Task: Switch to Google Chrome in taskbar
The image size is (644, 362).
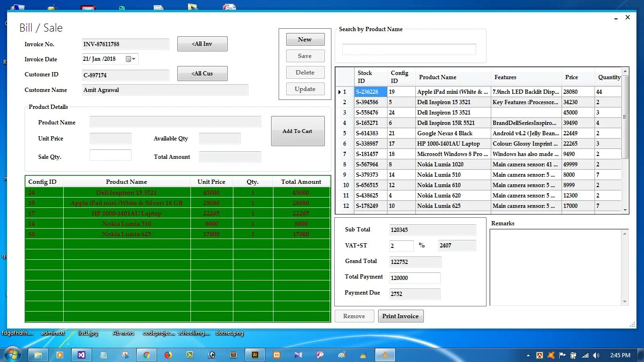Action: (x=147, y=355)
